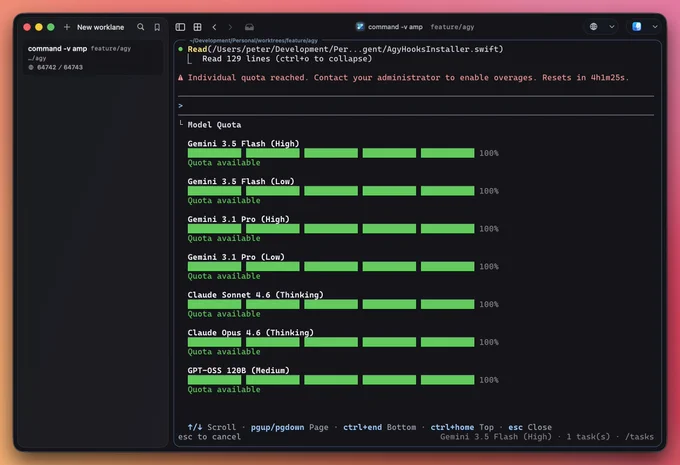Click the command -v amp window title
This screenshot has width=680, height=465.
[395, 27]
